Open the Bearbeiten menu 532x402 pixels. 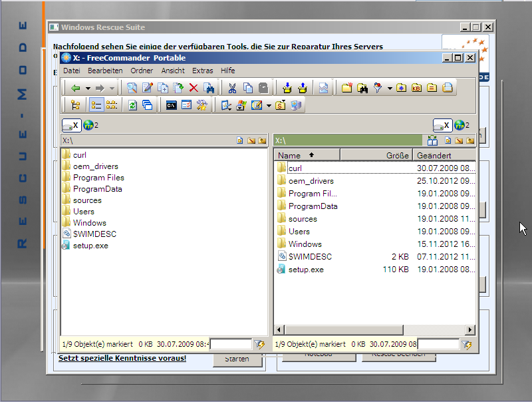pos(105,71)
